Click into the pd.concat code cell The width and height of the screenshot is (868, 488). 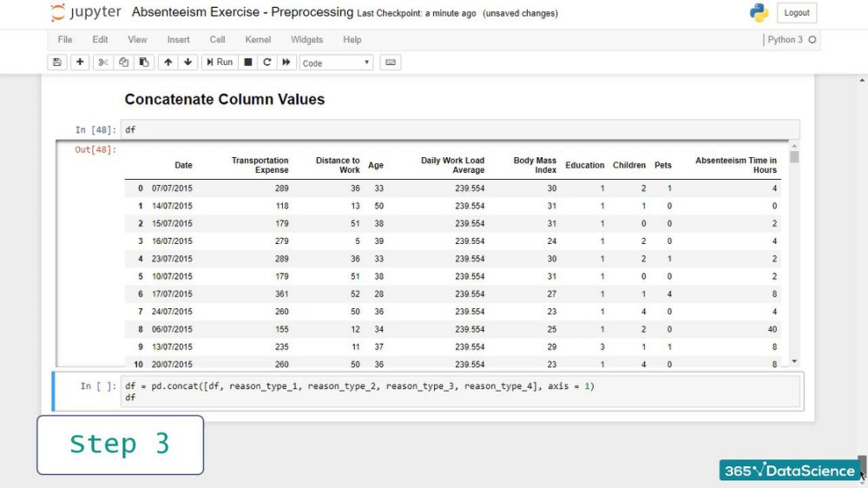tap(460, 392)
